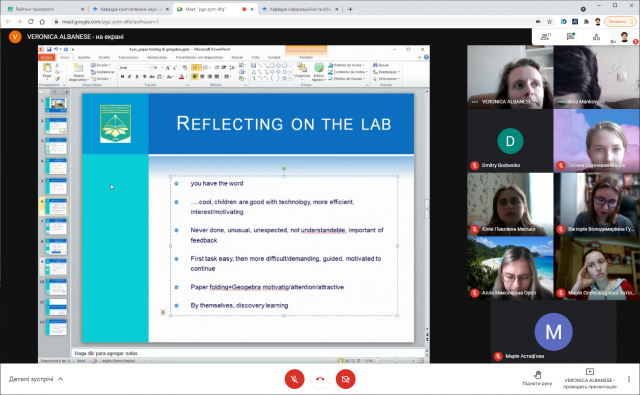Go forward in Chrome

[x=19, y=22]
